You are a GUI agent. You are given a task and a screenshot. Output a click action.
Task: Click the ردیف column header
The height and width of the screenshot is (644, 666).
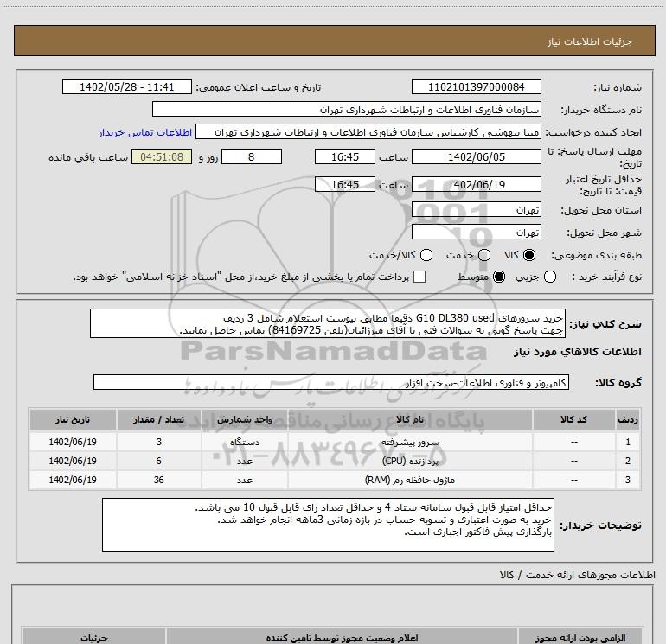click(628, 419)
